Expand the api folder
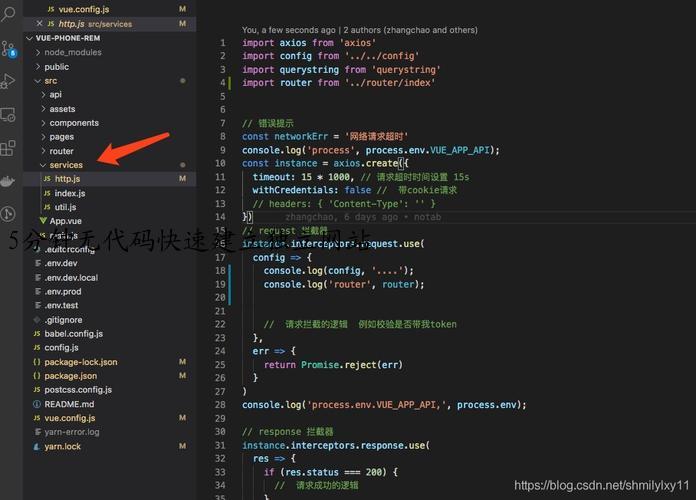The width and height of the screenshot is (696, 500). [55, 95]
